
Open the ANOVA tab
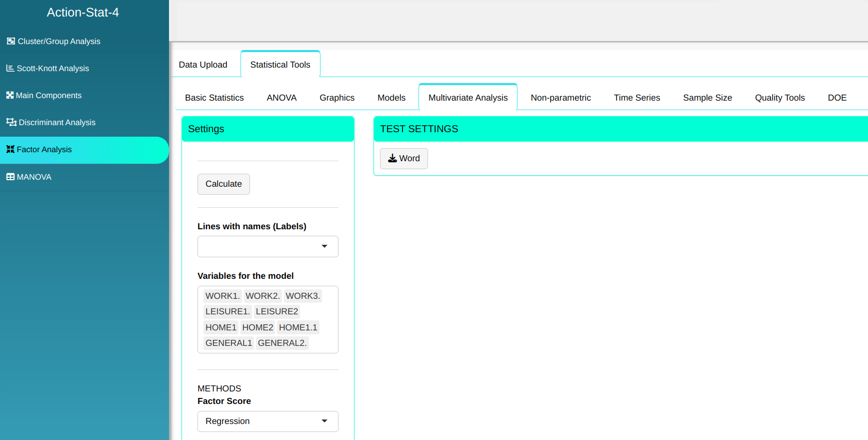point(281,98)
